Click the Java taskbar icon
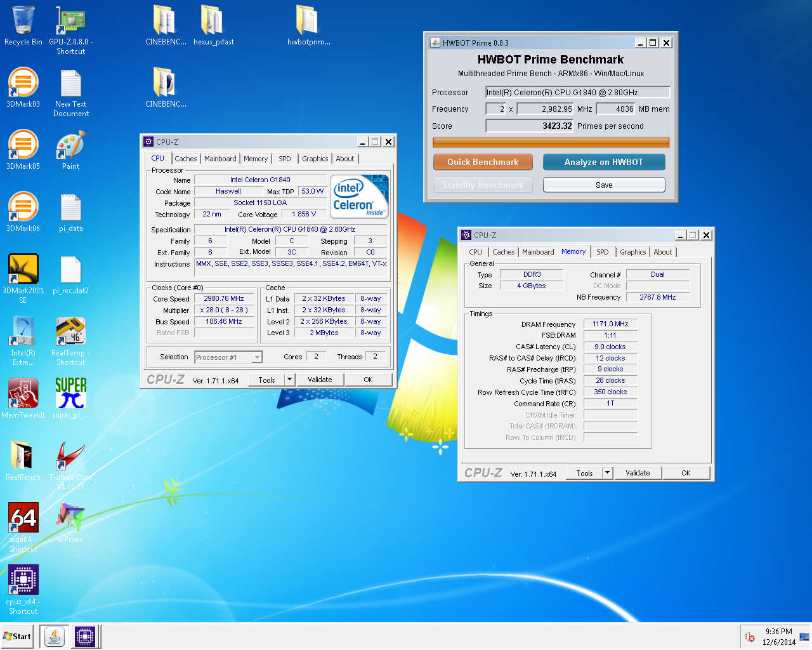 (55, 636)
